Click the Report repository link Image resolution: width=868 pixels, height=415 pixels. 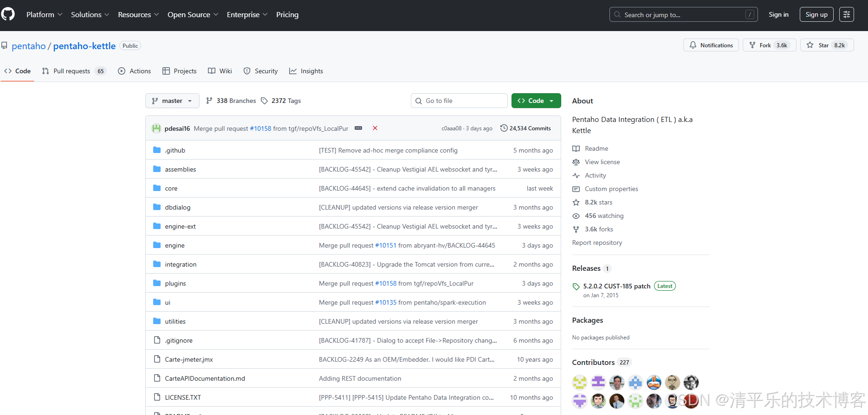point(597,243)
